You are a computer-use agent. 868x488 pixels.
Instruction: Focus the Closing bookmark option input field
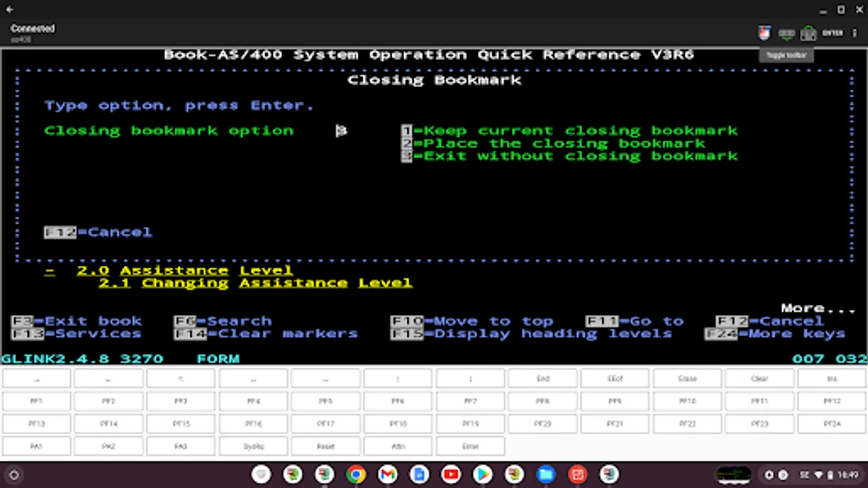click(x=341, y=131)
